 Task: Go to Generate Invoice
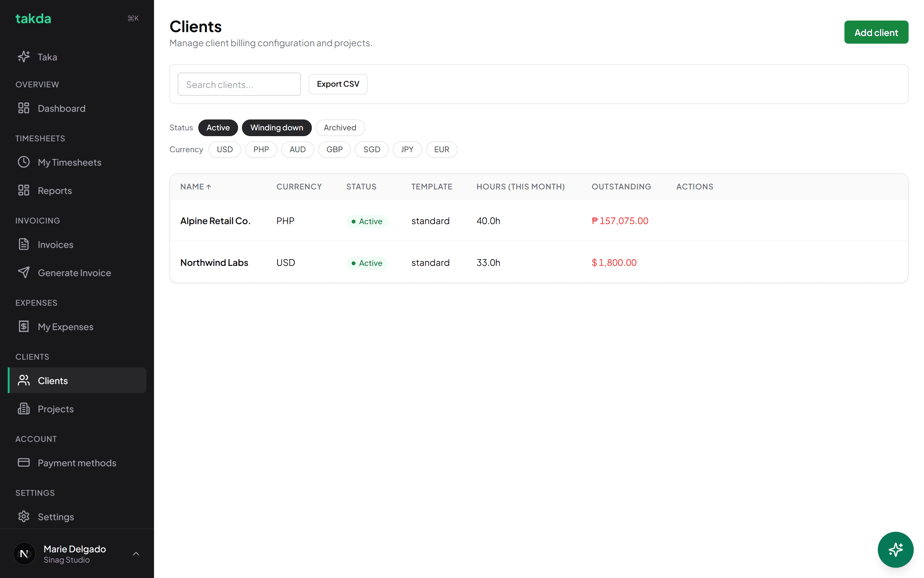(x=77, y=273)
